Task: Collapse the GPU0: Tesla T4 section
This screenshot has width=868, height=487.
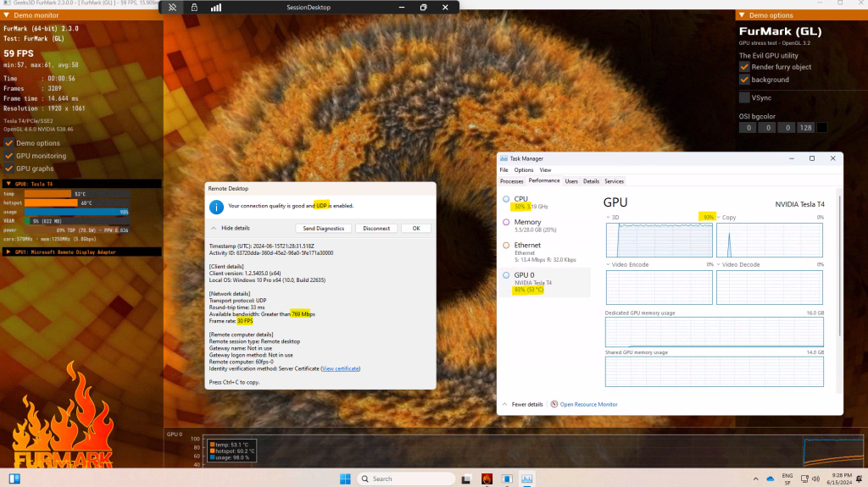Action: (x=8, y=184)
